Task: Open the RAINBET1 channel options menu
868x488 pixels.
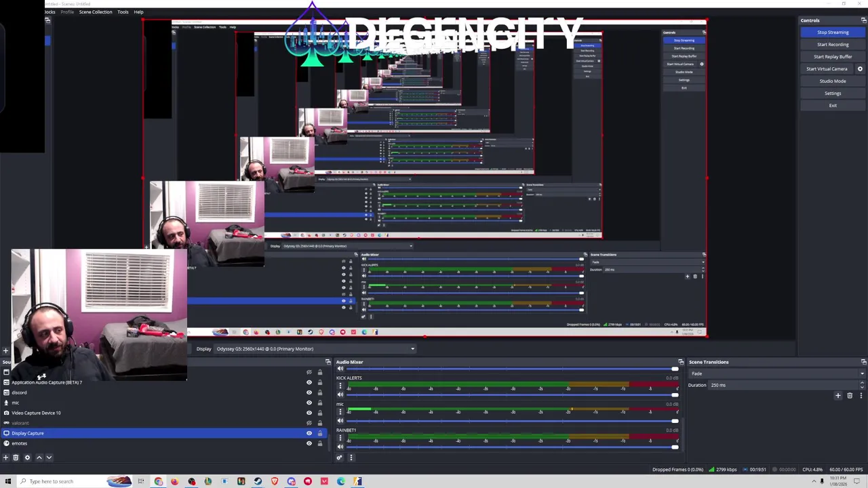Action: click(x=340, y=439)
